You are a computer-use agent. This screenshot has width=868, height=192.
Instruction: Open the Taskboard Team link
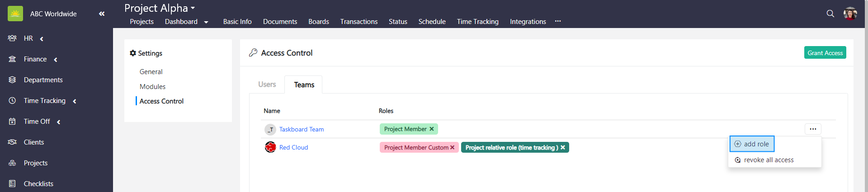click(x=301, y=129)
